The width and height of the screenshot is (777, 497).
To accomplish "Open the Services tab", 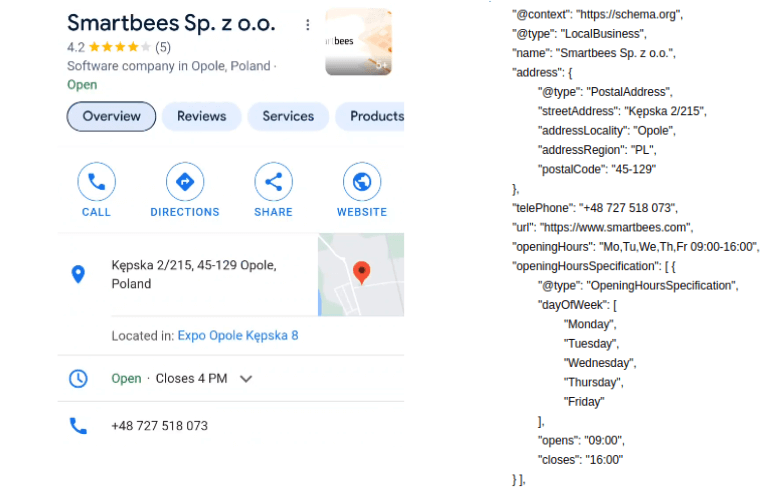I will pyautogui.click(x=288, y=116).
